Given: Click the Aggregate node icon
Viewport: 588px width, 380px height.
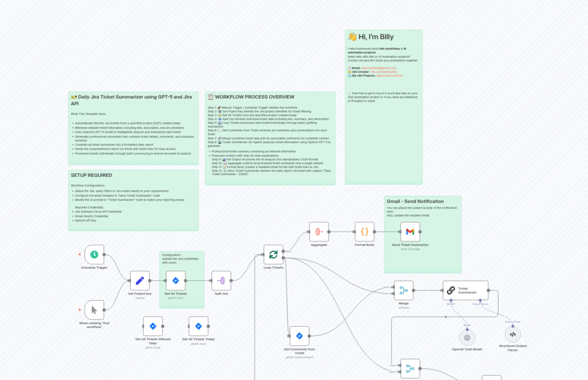Looking at the screenshot, I should click(319, 232).
